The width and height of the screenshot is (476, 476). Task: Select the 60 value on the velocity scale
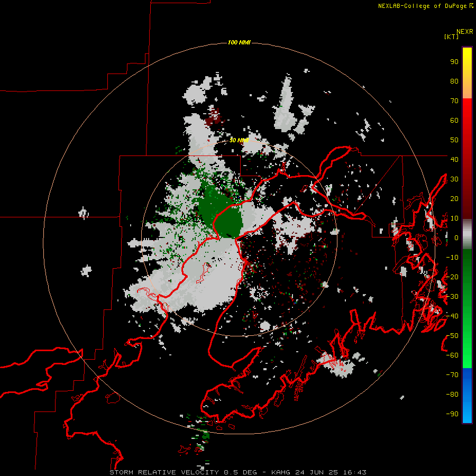(x=454, y=121)
